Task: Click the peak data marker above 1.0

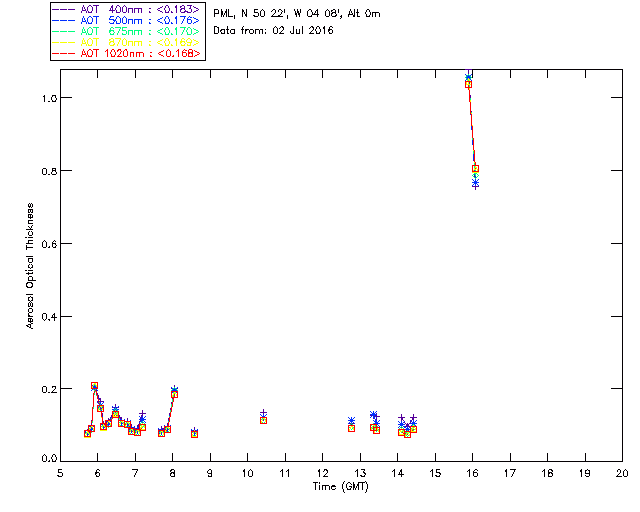Action: (x=469, y=84)
